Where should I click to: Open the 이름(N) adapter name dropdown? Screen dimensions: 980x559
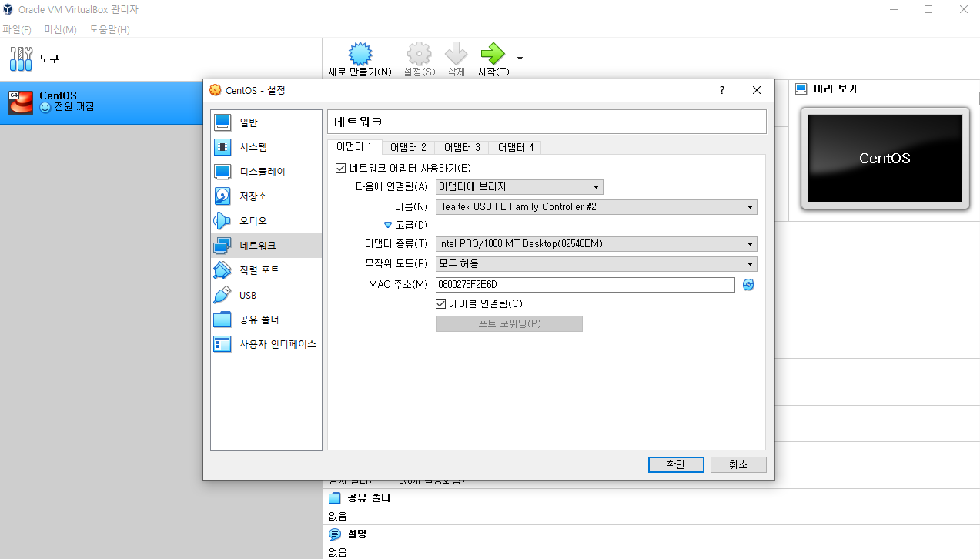click(597, 207)
